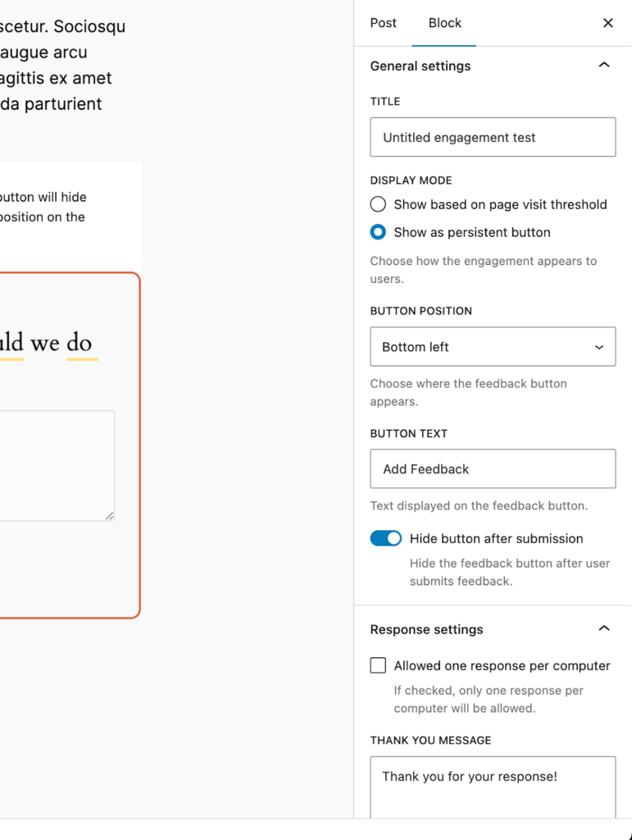Click the Thank You Message textarea
Viewport: 632px width, 840px height.
493,786
